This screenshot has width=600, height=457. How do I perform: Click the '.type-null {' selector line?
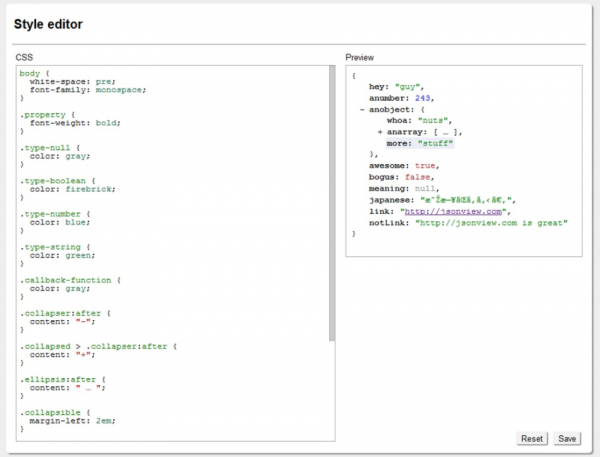click(50, 148)
